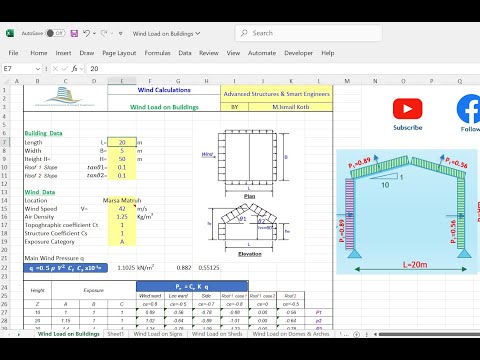Click the company logo image

point(65,97)
